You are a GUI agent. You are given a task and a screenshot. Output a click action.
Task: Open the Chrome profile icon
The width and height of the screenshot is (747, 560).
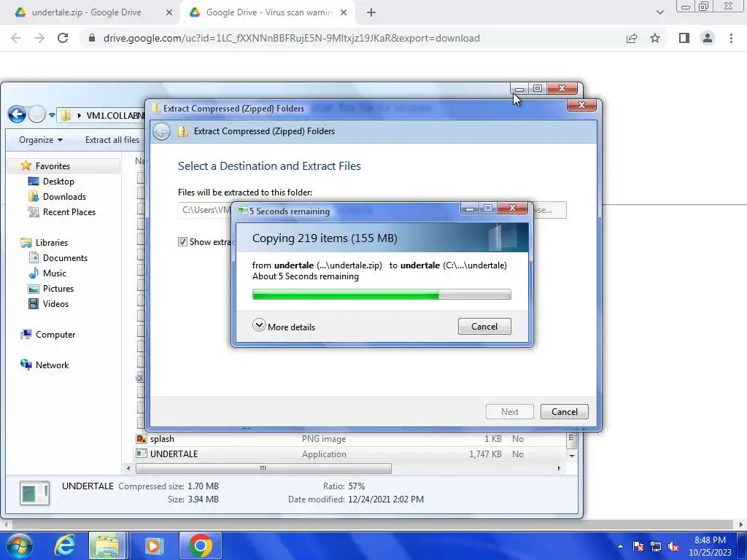point(708,38)
